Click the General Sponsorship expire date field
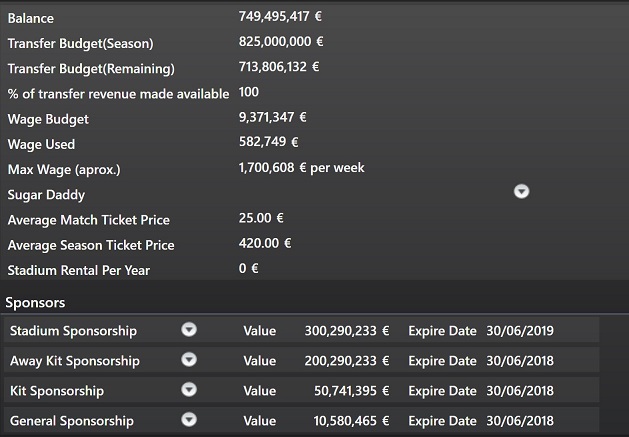629x437 pixels. 519,420
